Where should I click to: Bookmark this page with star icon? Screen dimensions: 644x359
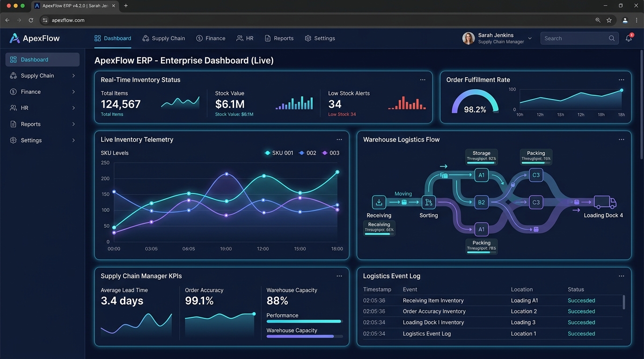pos(609,20)
